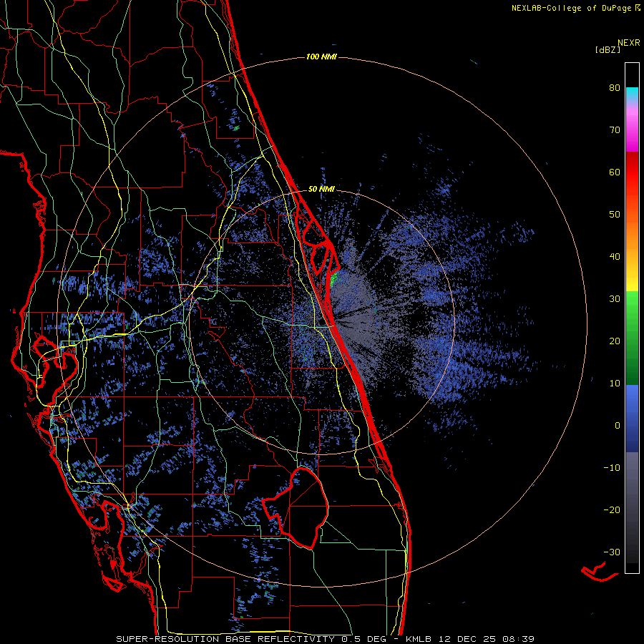Click the 20 dBZ scale value
The image size is (644, 644).
click(x=615, y=341)
